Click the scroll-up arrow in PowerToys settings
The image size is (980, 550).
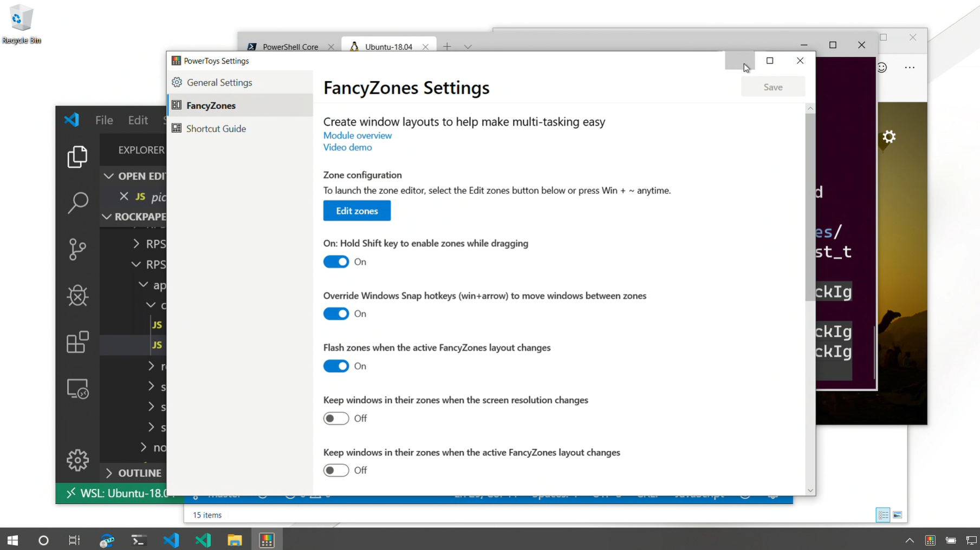click(x=810, y=108)
